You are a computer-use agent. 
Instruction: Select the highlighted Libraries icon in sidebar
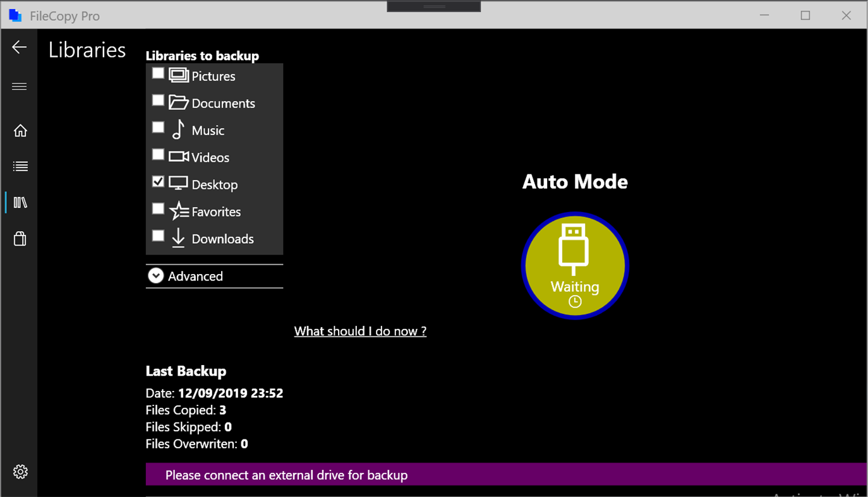(21, 202)
